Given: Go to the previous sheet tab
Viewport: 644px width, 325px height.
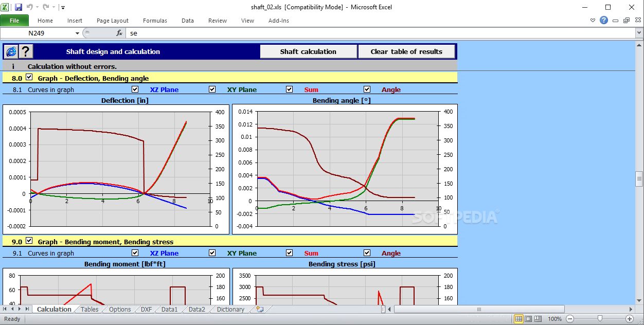Looking at the screenshot, I should click(13, 309).
